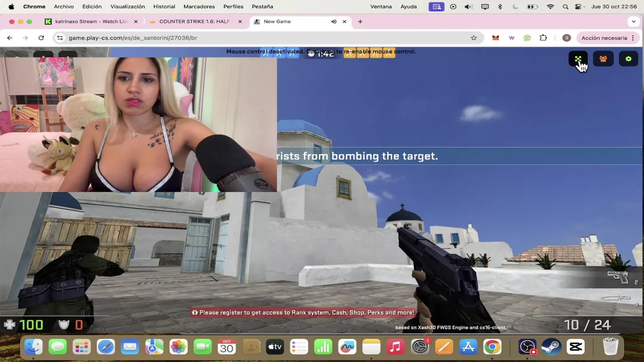Open Safari from the Dock
Image resolution: width=644 pixels, height=362 pixels.
click(x=106, y=347)
